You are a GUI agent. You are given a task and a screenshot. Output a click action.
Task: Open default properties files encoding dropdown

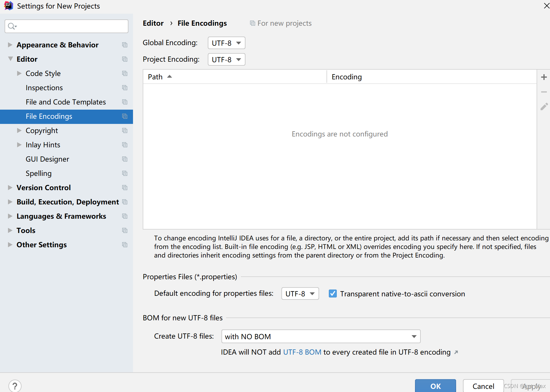tap(300, 294)
